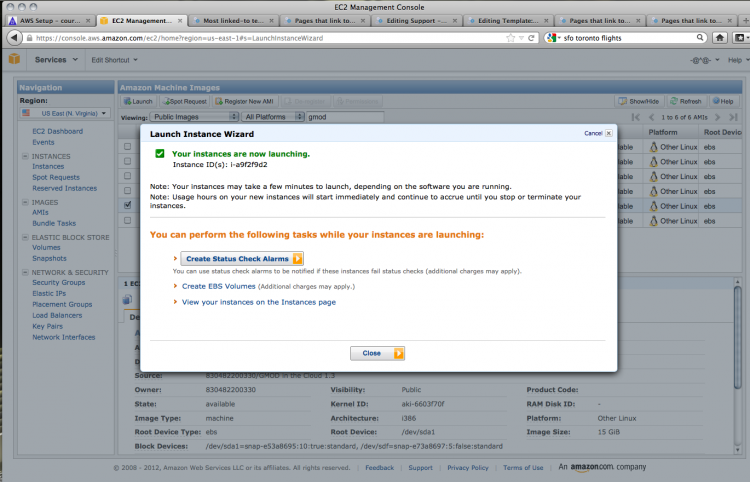Go to first page of AMIs
Screen dimensions: 750x482
(x=636, y=117)
